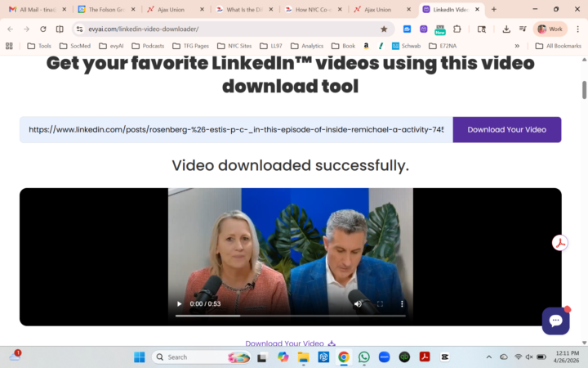
Task: View site information icon in address bar
Action: (79, 29)
